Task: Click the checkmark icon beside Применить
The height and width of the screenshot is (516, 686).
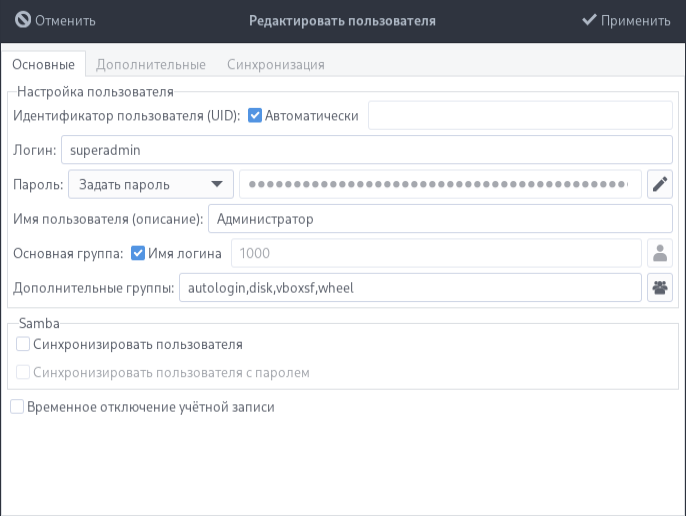Action: (589, 20)
